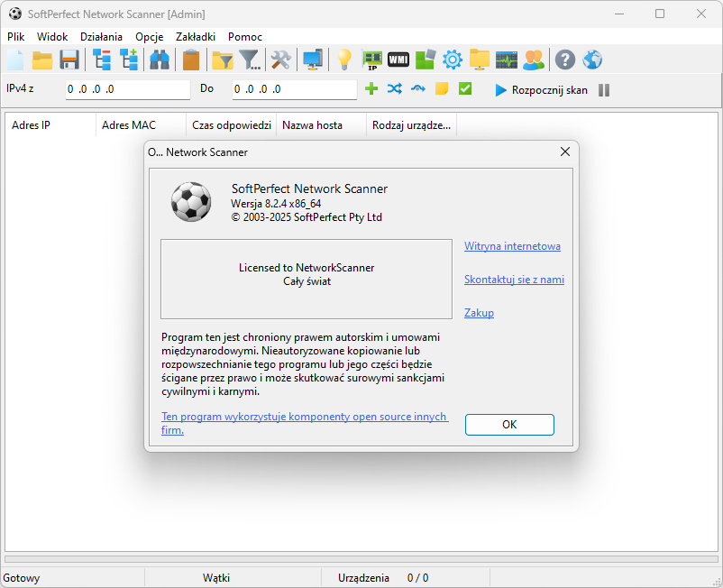Viewport: 723px width, 588px height.
Task: Sort by the Adres IP column
Action: coord(50,125)
